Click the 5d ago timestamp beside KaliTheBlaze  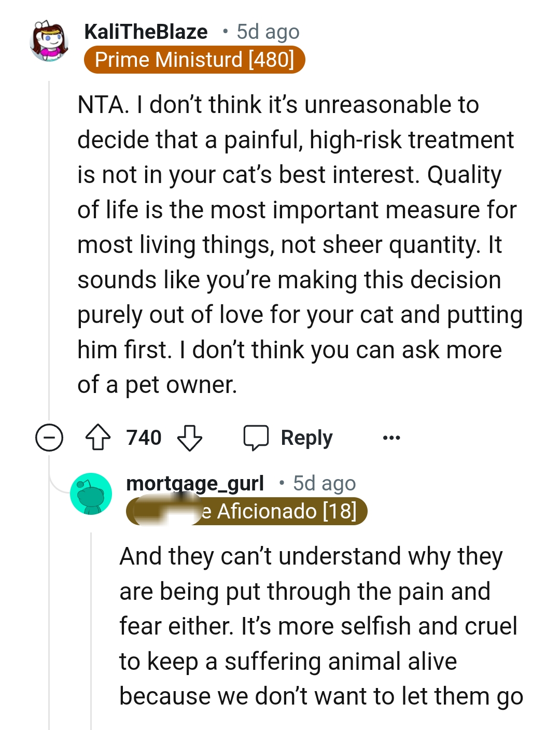point(268,32)
